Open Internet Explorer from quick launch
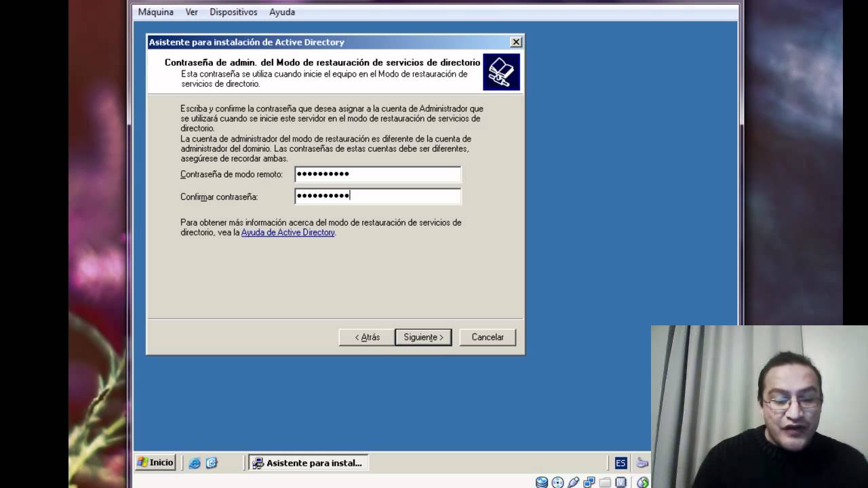Viewport: 868px width, 488px height. (195, 463)
